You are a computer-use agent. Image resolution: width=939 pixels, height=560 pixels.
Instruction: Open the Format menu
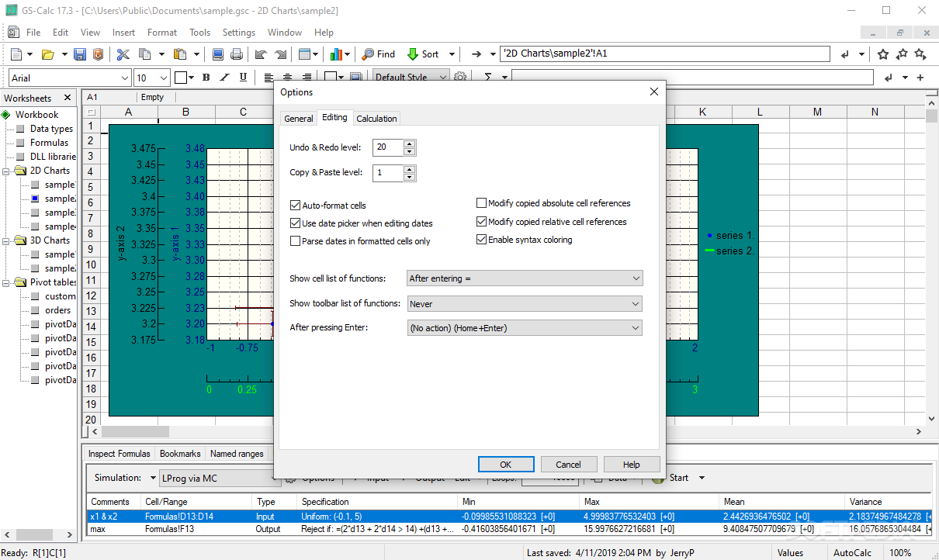pyautogui.click(x=162, y=33)
